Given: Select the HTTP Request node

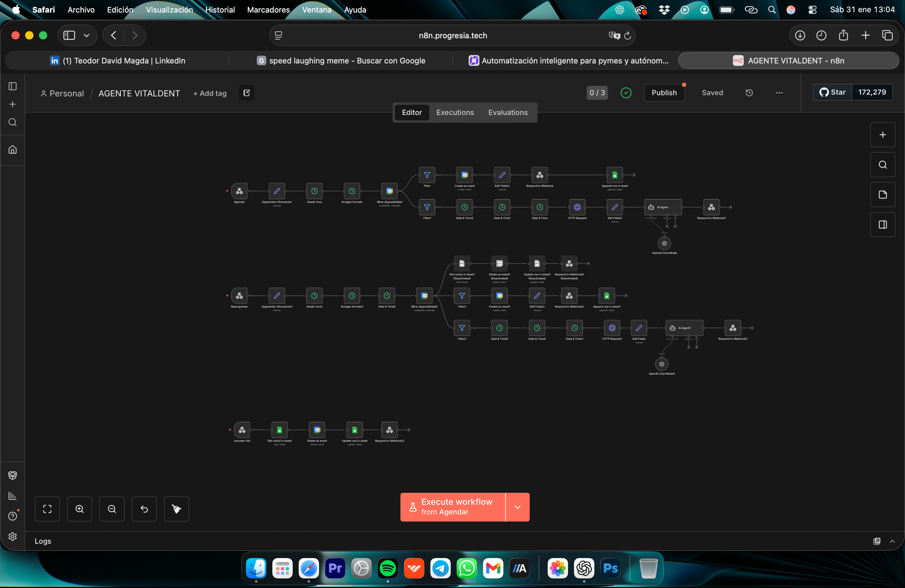Looking at the screenshot, I should tap(577, 207).
